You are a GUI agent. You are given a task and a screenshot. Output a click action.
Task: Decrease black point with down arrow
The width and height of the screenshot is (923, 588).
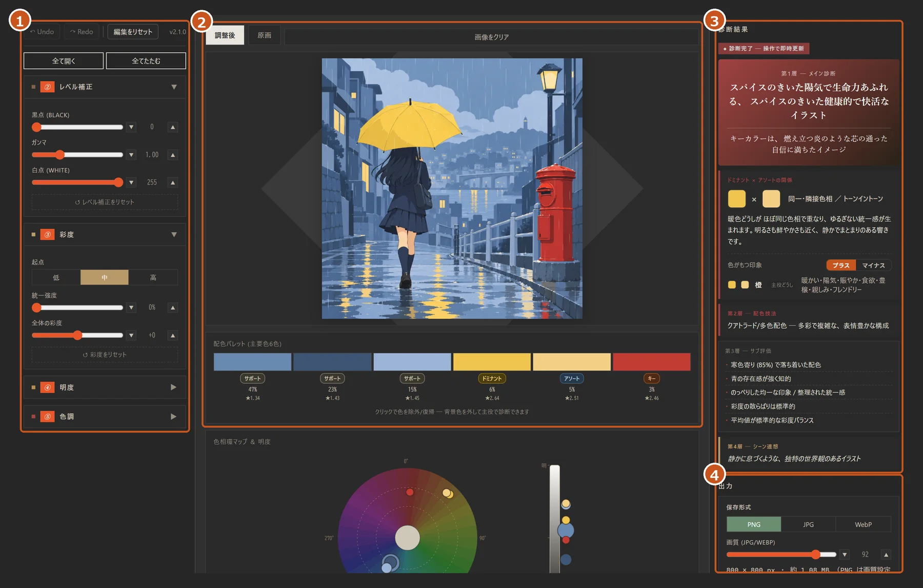pyautogui.click(x=132, y=127)
